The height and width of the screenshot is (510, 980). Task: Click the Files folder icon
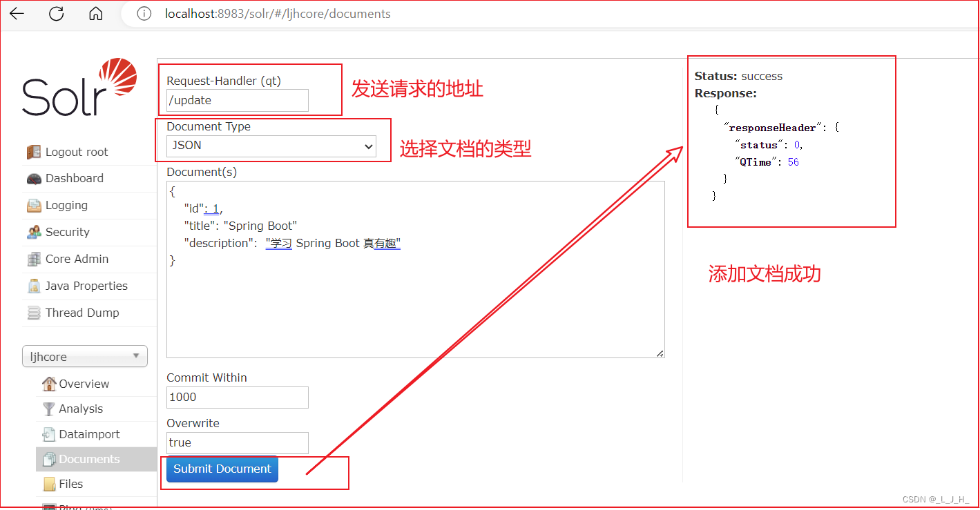tap(50, 484)
